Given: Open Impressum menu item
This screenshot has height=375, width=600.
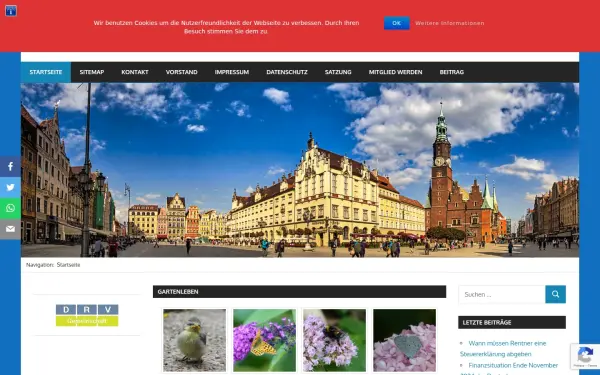Looking at the screenshot, I should click(232, 72).
